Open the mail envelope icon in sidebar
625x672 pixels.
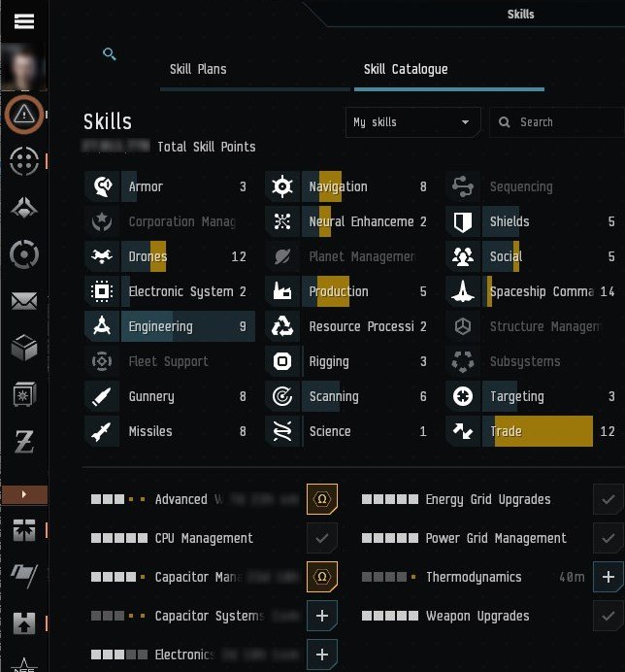(x=24, y=301)
